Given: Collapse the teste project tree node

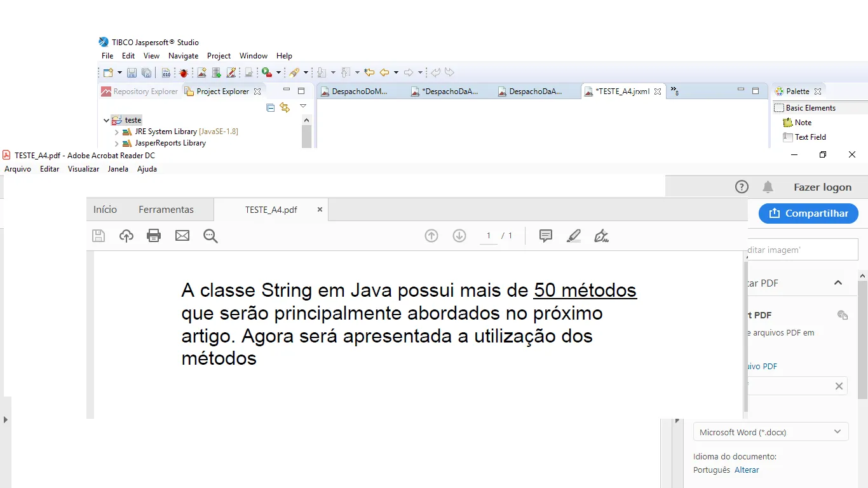Looking at the screenshot, I should (x=106, y=120).
